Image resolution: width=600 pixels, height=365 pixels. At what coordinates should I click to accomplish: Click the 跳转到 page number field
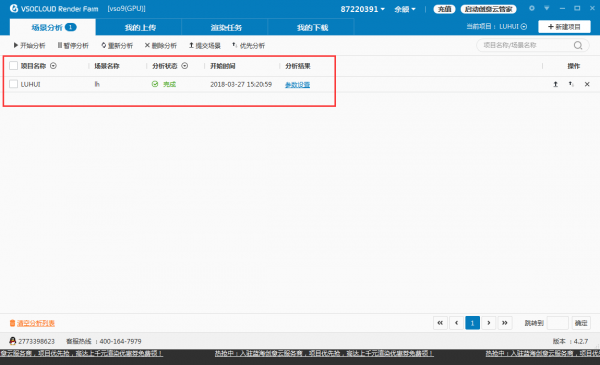[558, 323]
